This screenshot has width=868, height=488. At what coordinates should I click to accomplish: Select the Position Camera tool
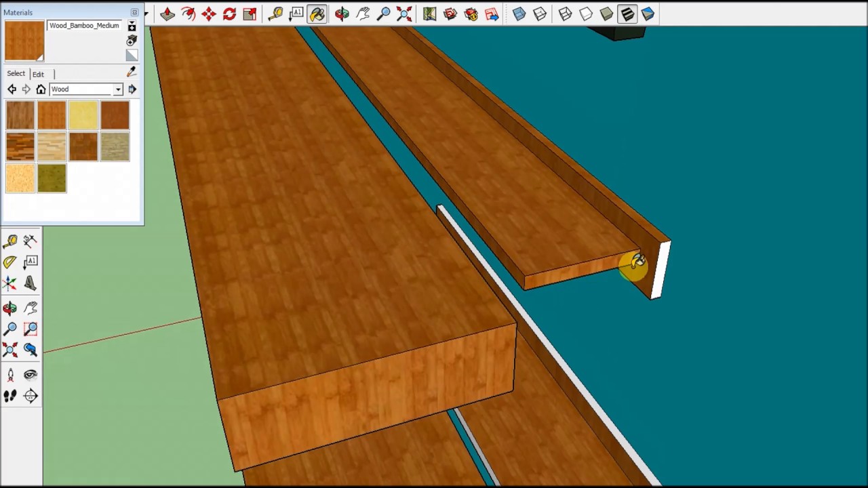(x=9, y=375)
